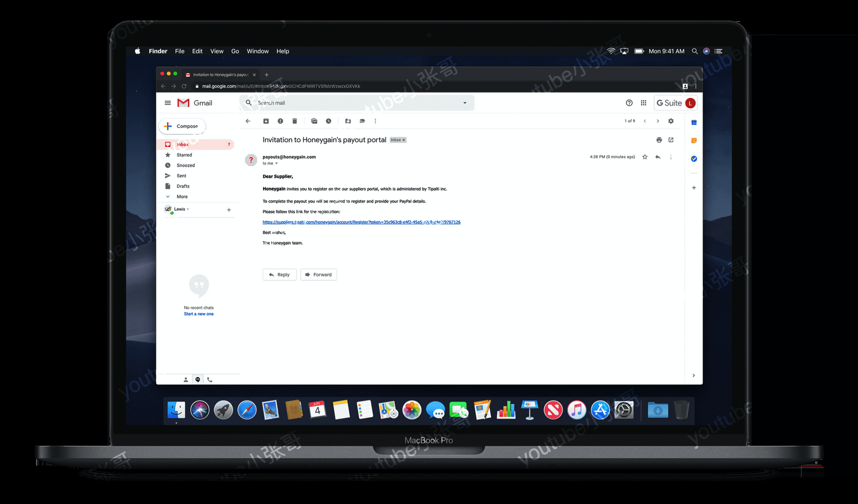Print all messages icon

point(659,140)
